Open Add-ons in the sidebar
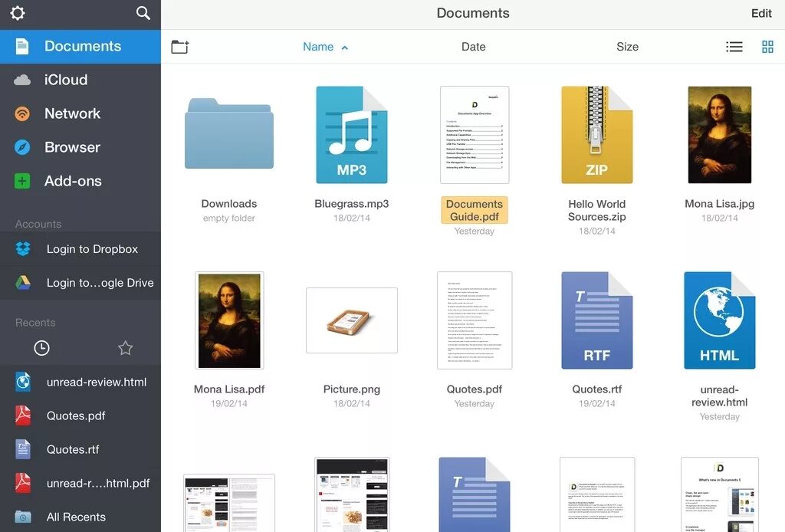Image resolution: width=785 pixels, height=532 pixels. (80, 181)
